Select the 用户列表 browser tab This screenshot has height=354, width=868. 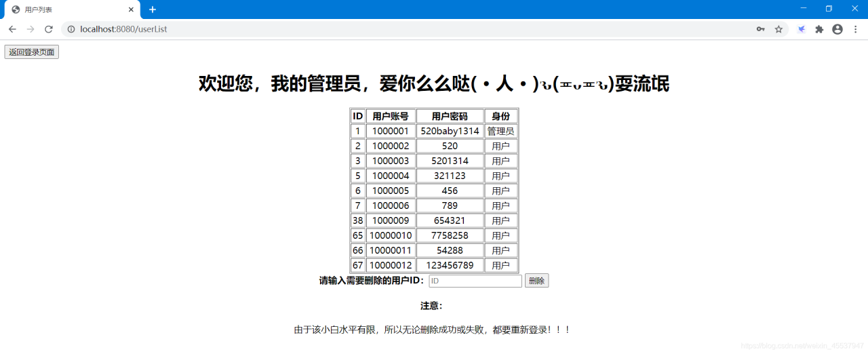point(71,9)
